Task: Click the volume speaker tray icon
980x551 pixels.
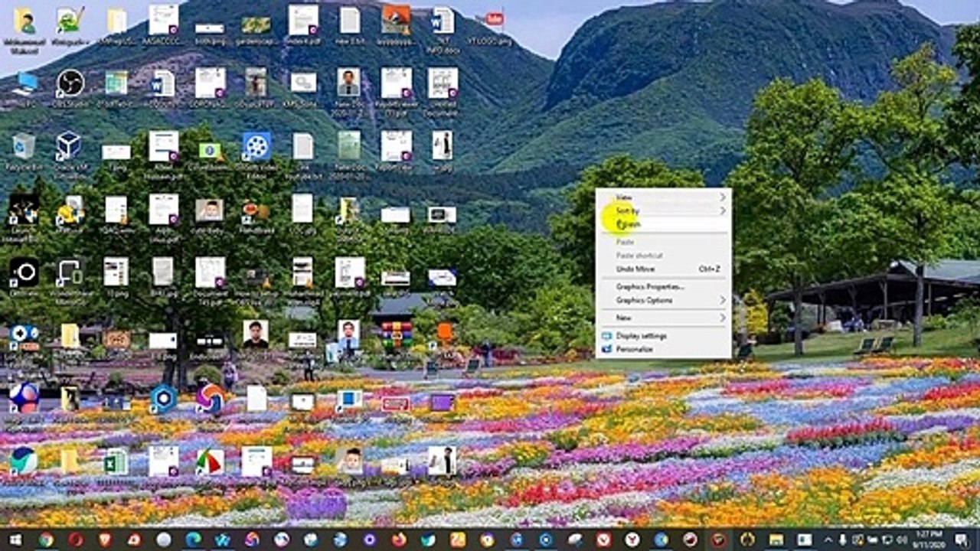Action: [x=901, y=540]
